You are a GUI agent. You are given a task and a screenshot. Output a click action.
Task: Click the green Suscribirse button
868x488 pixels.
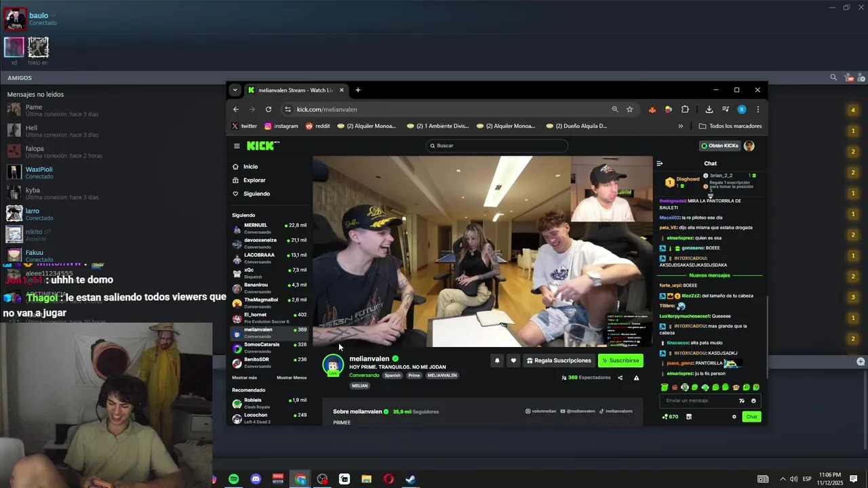pos(620,361)
